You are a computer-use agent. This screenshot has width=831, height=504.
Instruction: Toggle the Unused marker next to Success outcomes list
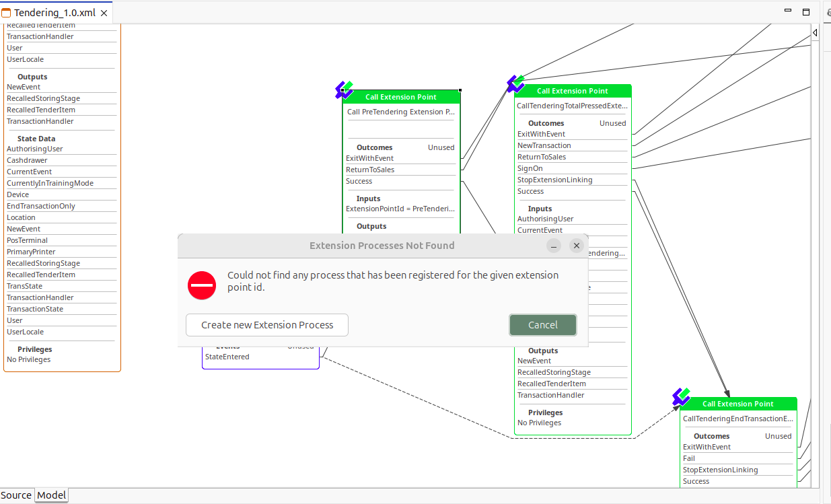coord(612,122)
